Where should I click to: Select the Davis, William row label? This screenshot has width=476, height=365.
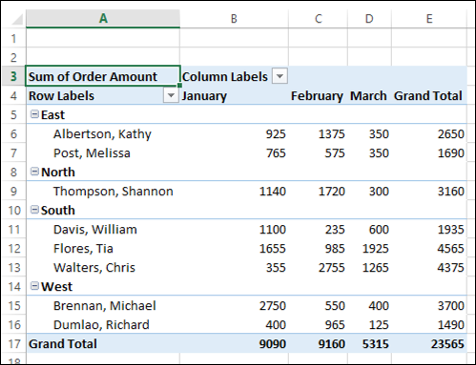(x=95, y=229)
